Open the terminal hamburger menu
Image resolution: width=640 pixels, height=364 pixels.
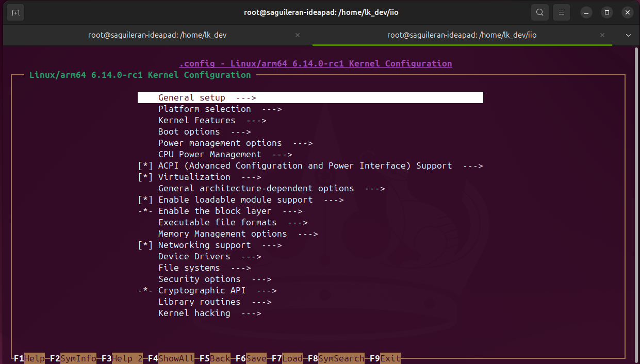click(x=562, y=12)
